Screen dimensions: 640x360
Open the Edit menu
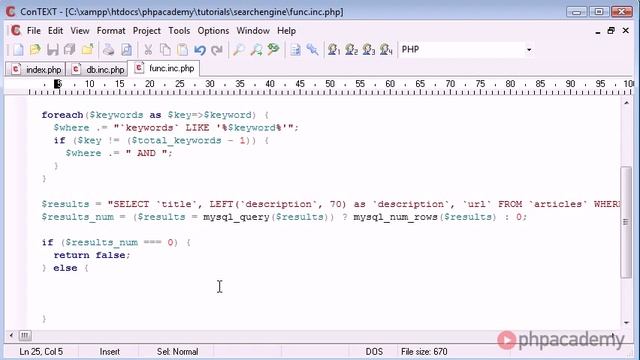click(56, 31)
